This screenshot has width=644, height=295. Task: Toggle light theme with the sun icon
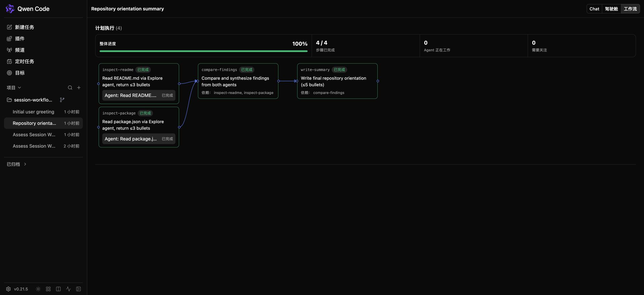pos(38,289)
